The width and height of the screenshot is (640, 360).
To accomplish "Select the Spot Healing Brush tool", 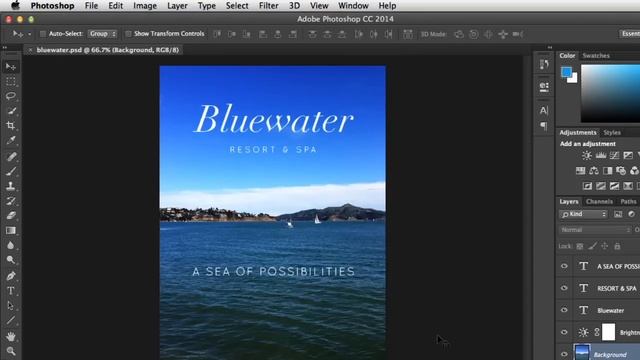I will (x=11, y=156).
